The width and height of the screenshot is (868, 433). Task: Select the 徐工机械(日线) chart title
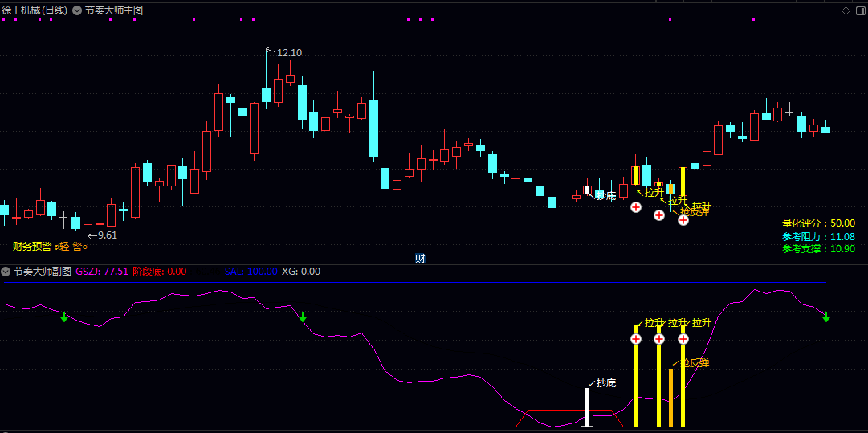click(35, 10)
